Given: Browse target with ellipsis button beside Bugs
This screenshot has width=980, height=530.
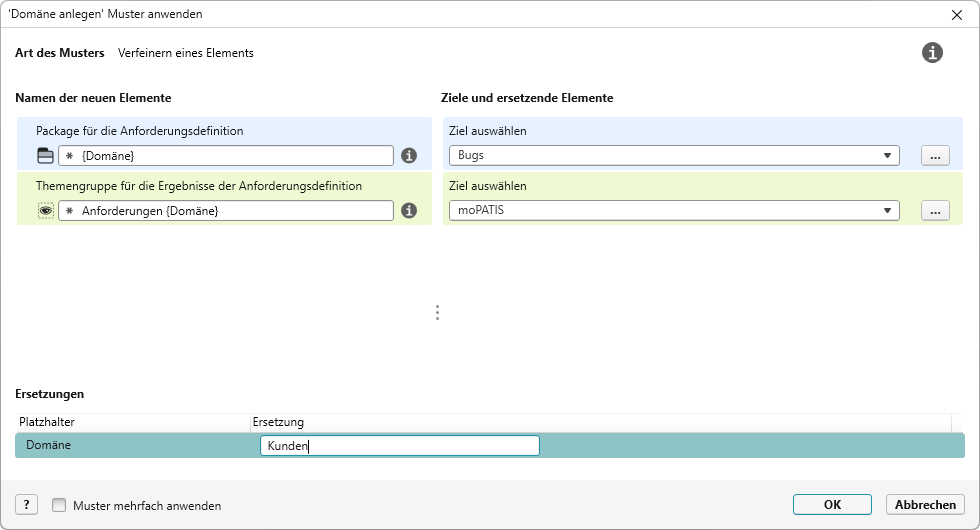Looking at the screenshot, I should point(934,156).
